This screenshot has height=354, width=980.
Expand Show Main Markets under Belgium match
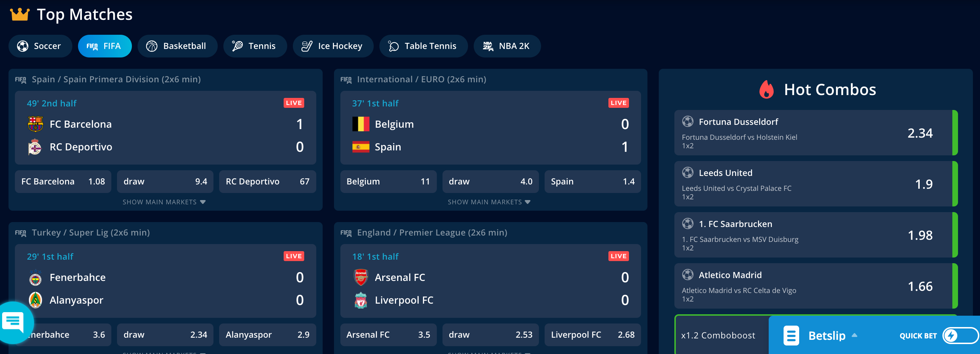point(489,202)
